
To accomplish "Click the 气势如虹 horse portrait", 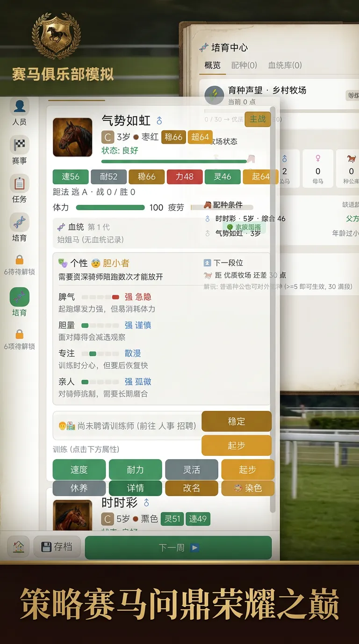I will coord(72,137).
